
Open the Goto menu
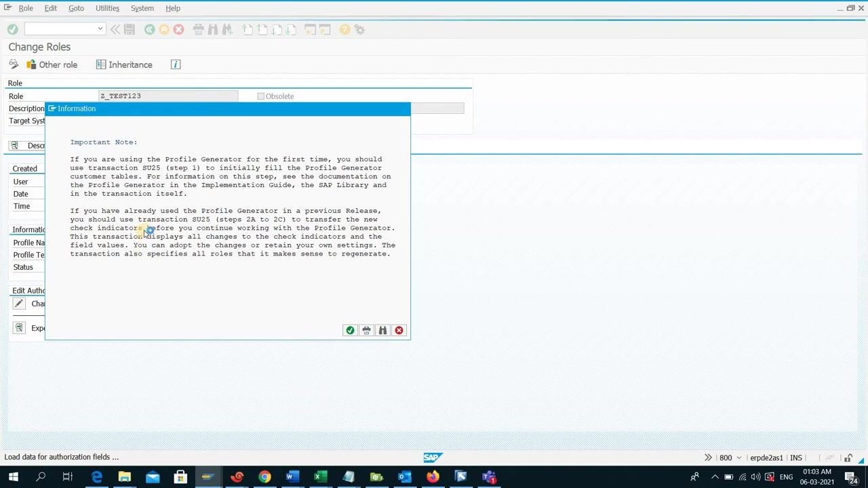click(76, 8)
